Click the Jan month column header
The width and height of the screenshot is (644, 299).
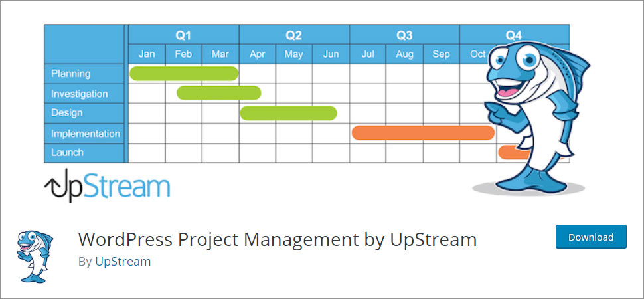pos(147,54)
